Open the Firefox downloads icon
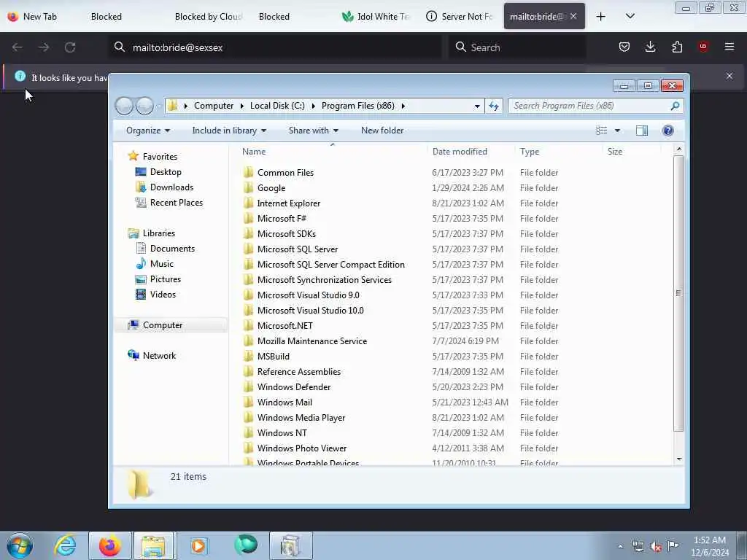The image size is (747, 560). 650,47
